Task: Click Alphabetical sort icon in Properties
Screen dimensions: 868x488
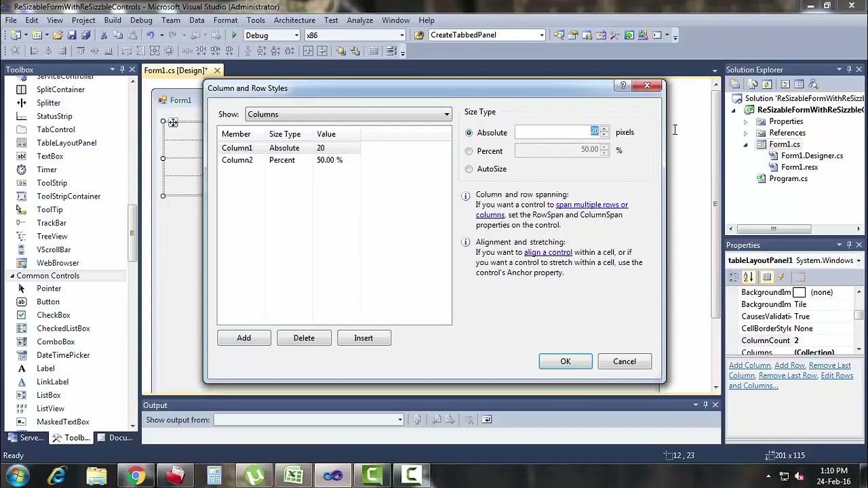Action: pos(748,277)
